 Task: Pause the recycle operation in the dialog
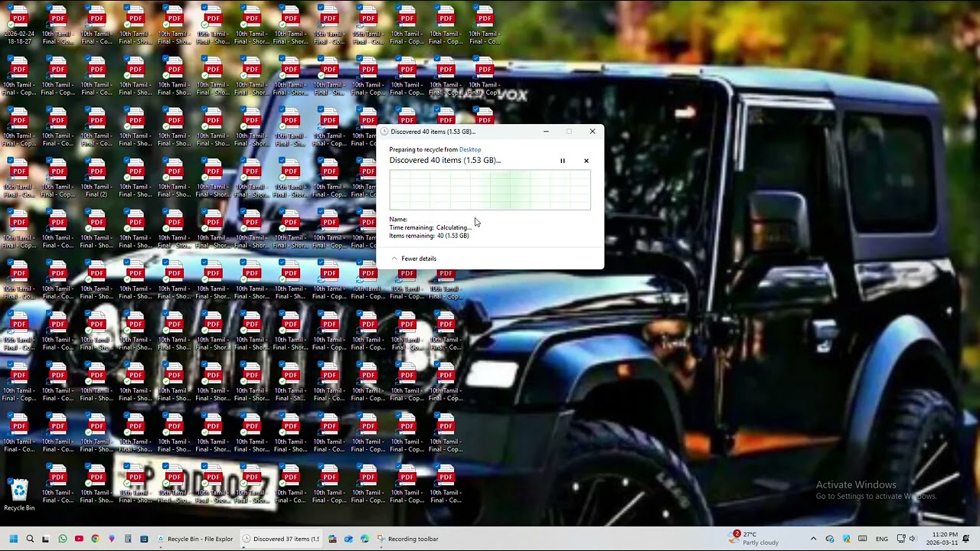click(562, 161)
